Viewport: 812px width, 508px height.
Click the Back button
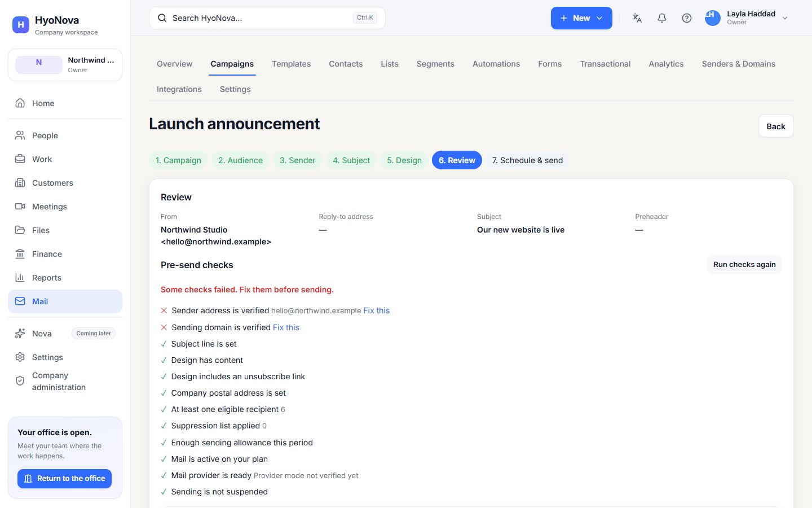776,126
